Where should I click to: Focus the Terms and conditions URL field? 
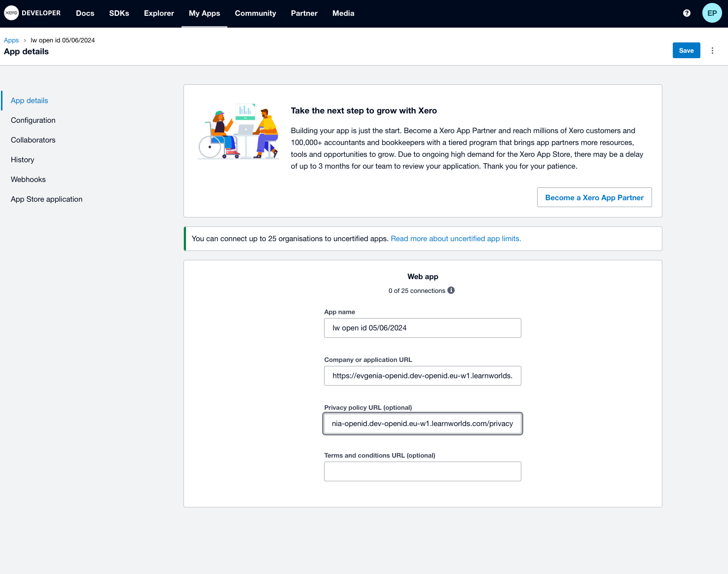click(x=423, y=471)
